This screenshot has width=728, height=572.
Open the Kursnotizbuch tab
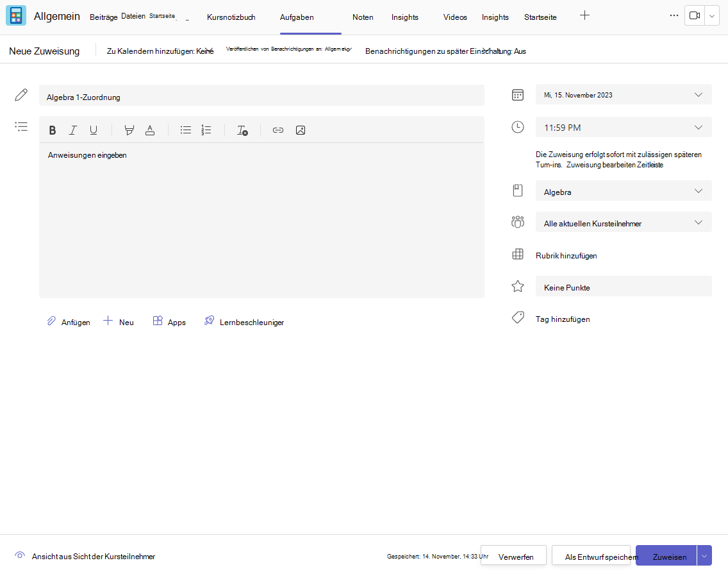231,17
